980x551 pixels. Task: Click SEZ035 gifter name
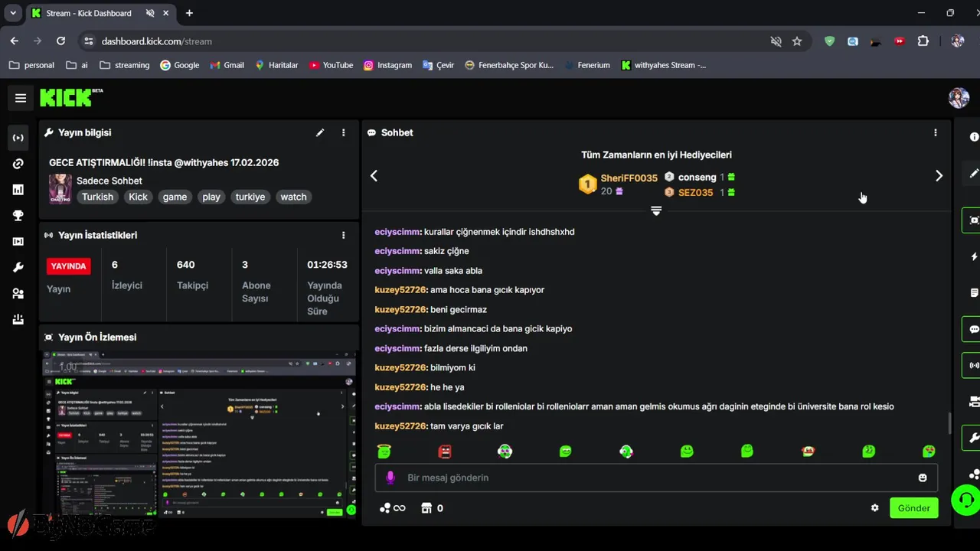[x=695, y=193]
